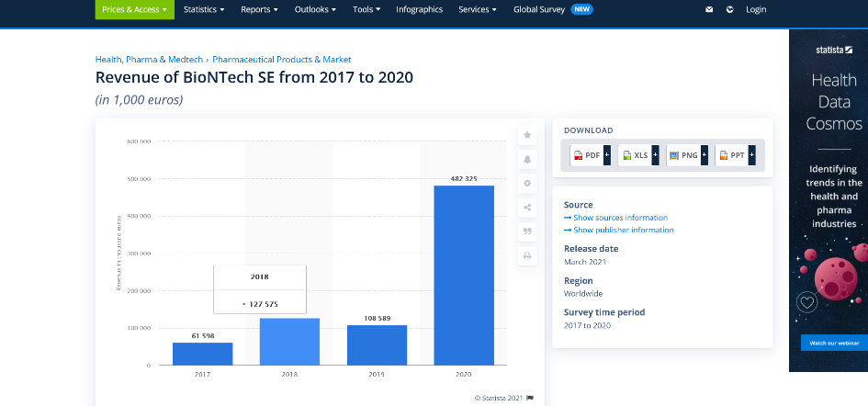Image resolution: width=868 pixels, height=406 pixels.
Task: Open the mail envelope icon in header
Action: pos(709,9)
